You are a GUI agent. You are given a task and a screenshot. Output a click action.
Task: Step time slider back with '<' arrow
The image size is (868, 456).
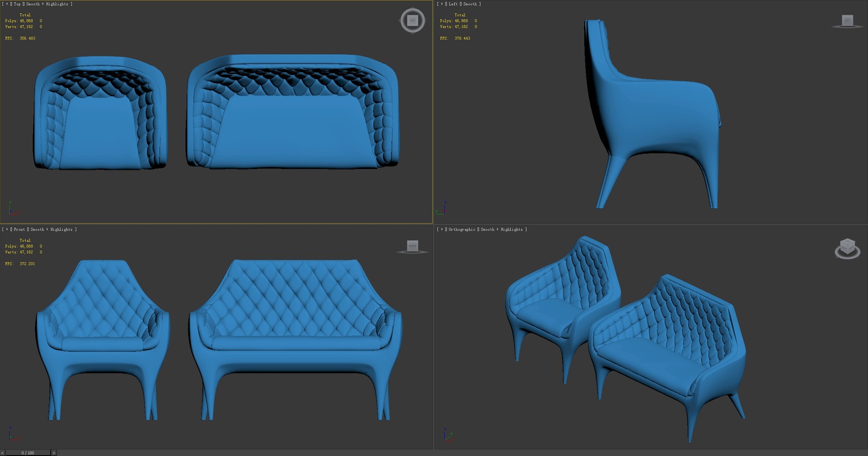click(2, 453)
